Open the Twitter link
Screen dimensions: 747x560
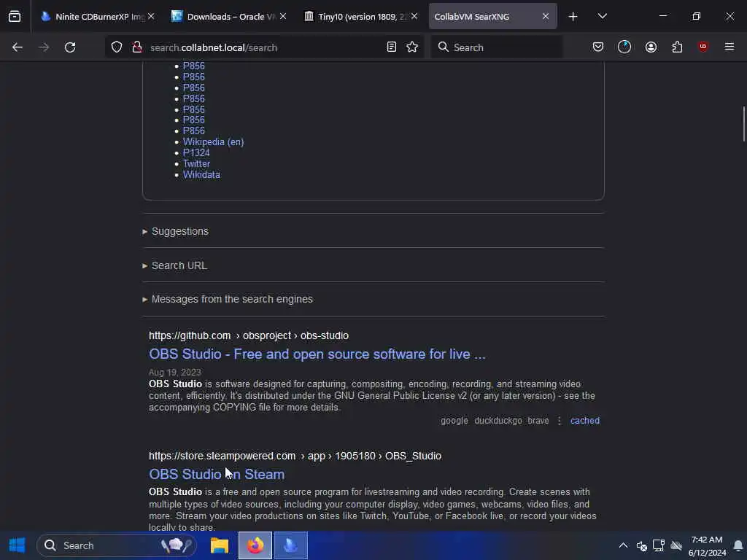[196, 164]
